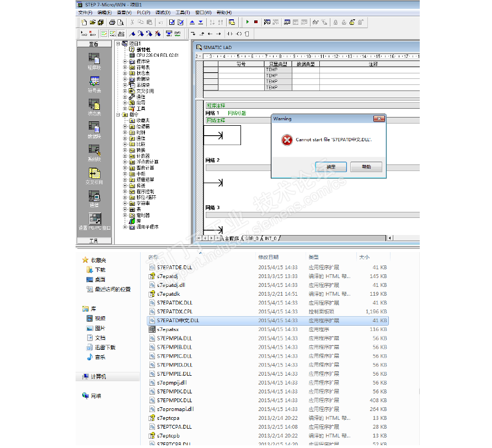
Task: Click the Open Project folder icon
Action: (92, 22)
